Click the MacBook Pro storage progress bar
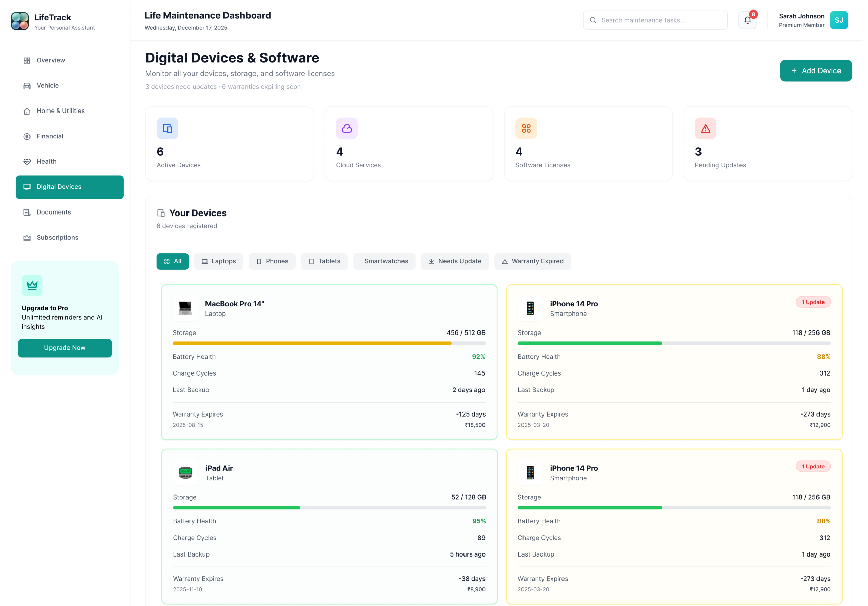868x606 pixels. [x=329, y=343]
